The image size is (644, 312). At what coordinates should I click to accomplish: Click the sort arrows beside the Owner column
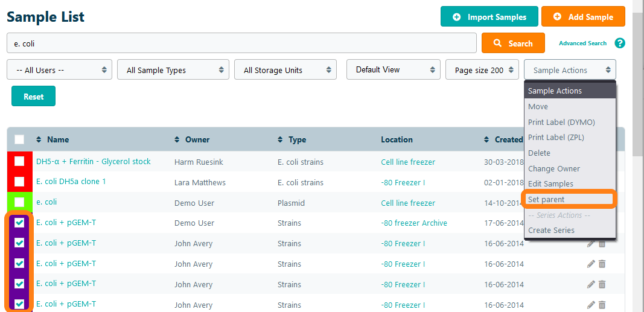(177, 140)
